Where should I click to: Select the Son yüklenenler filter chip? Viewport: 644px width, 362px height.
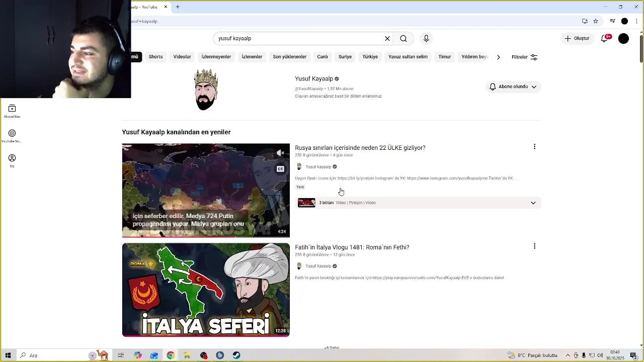tap(290, 57)
